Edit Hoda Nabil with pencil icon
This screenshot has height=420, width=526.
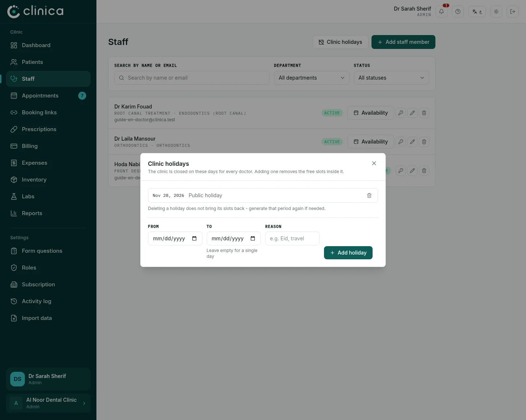412,171
